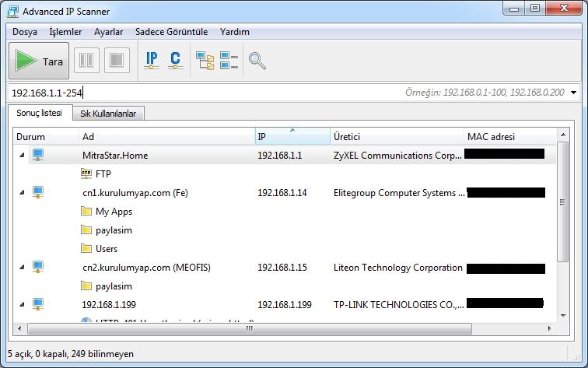Viewport: 588px width, 368px height.
Task: Collapse the MitraStar.Home tree node
Action: (22, 155)
